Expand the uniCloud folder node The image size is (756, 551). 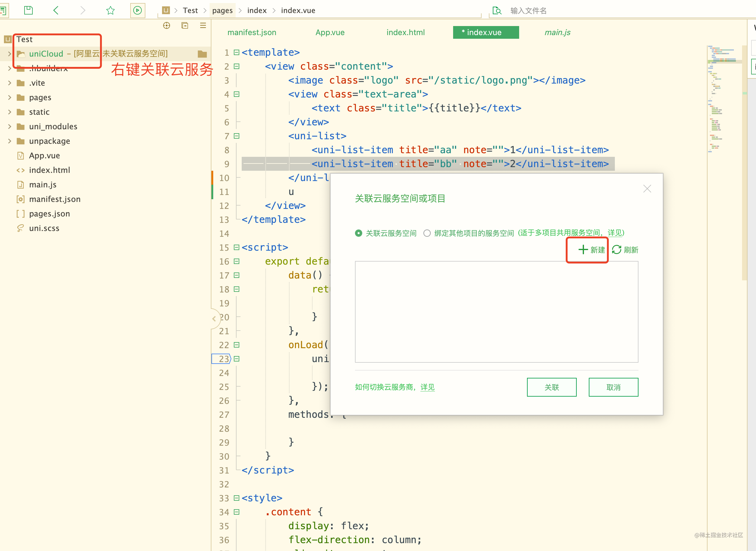tap(10, 54)
